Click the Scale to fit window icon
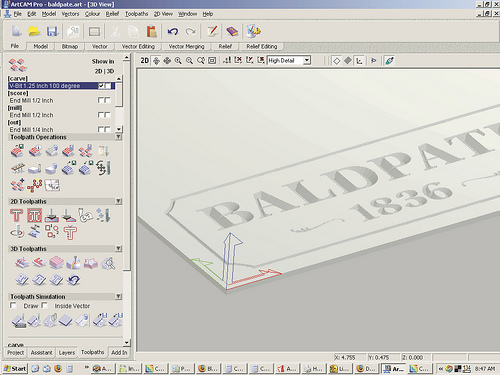The height and width of the screenshot is (375, 500). click(x=212, y=61)
